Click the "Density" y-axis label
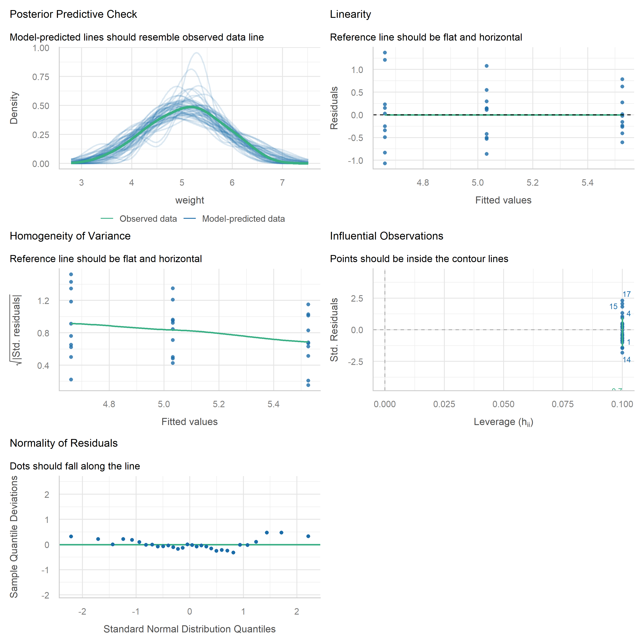Viewport: 644px width, 644px height. coord(14,108)
